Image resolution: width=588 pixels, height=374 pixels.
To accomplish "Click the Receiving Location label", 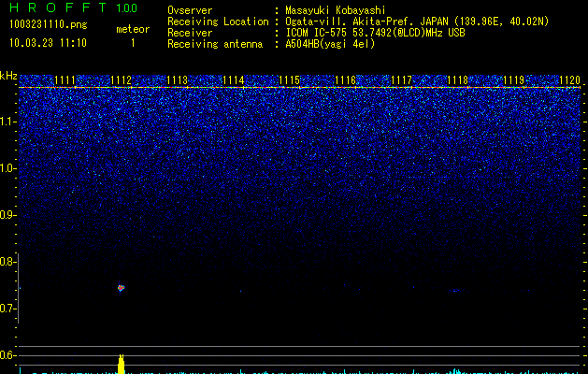I will [x=218, y=22].
